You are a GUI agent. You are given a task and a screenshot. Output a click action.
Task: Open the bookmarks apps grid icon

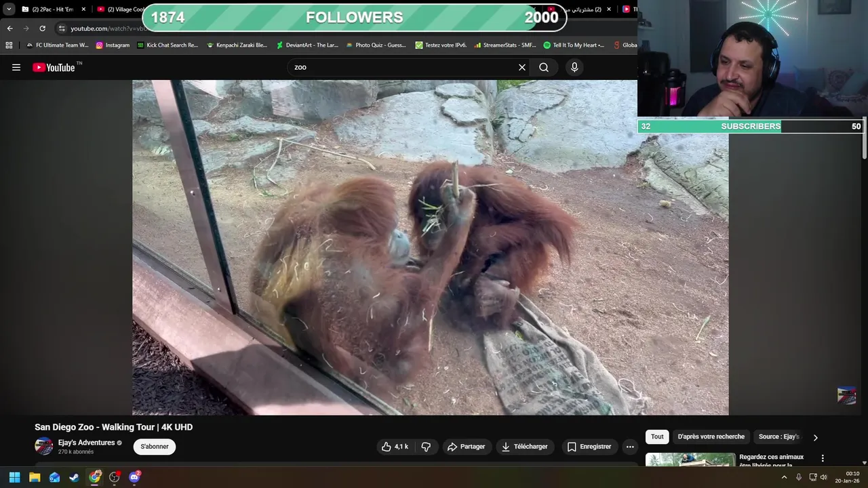coord(9,45)
